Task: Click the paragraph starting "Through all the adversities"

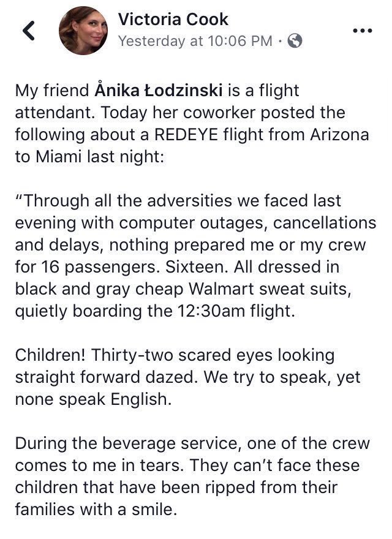Action: point(195,256)
